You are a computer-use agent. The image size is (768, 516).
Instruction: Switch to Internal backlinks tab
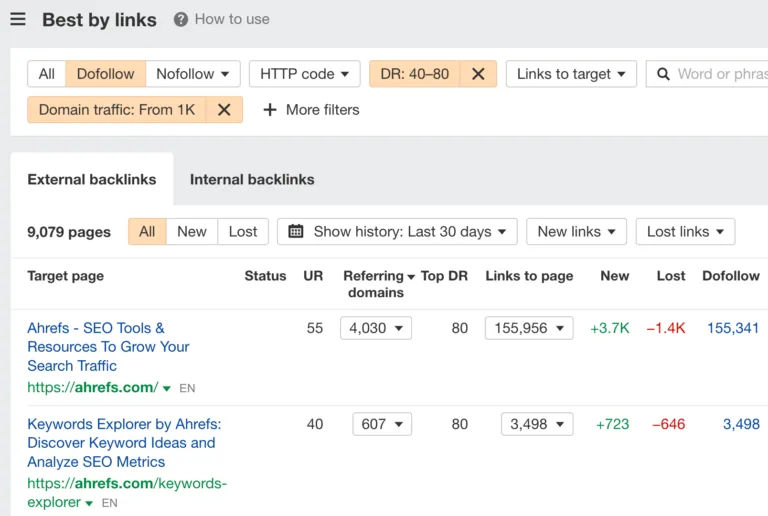pos(252,180)
